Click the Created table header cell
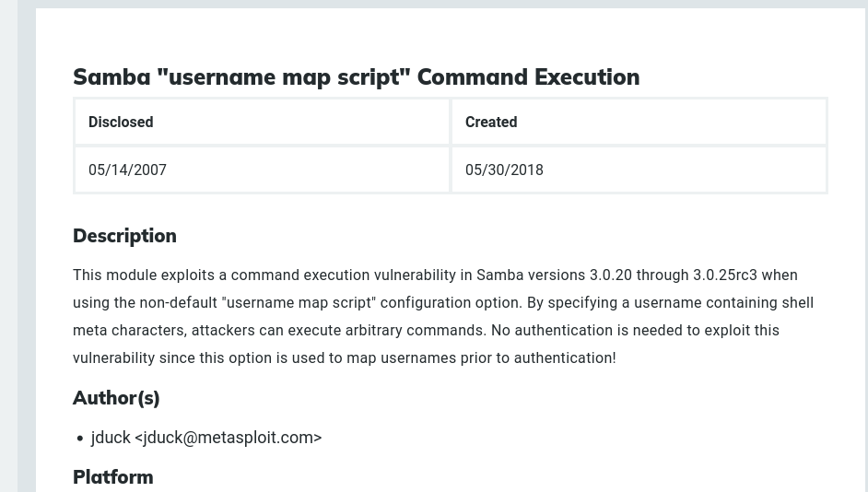 point(491,122)
